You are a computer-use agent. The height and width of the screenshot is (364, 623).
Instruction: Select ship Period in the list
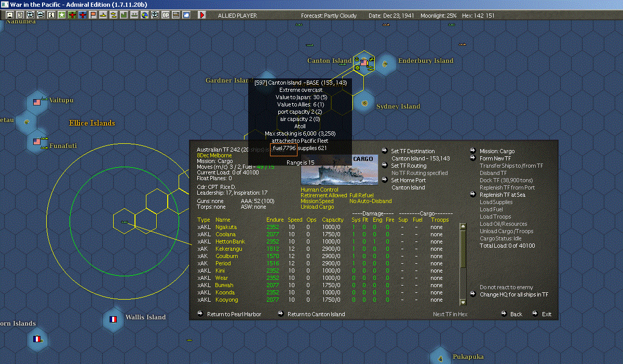point(223,264)
